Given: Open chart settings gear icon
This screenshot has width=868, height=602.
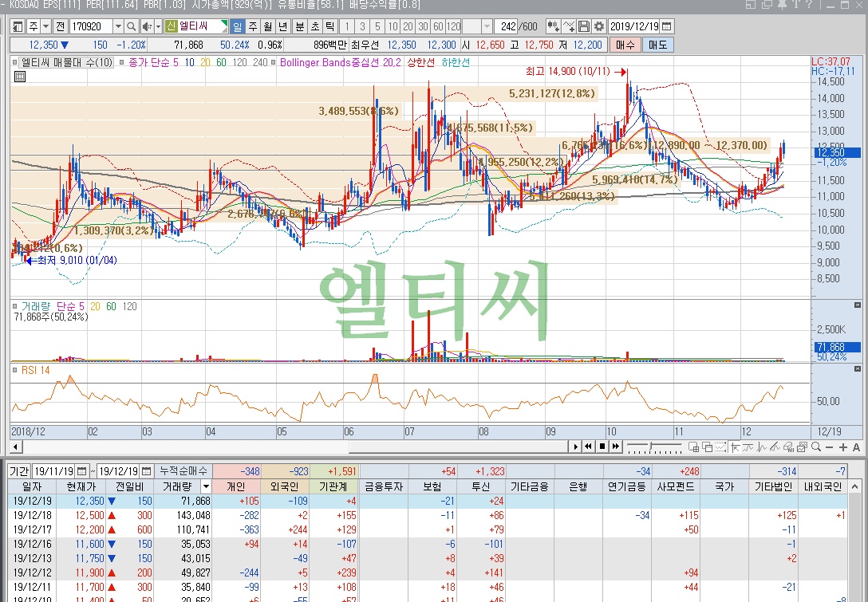Looking at the screenshot, I should [x=599, y=26].
